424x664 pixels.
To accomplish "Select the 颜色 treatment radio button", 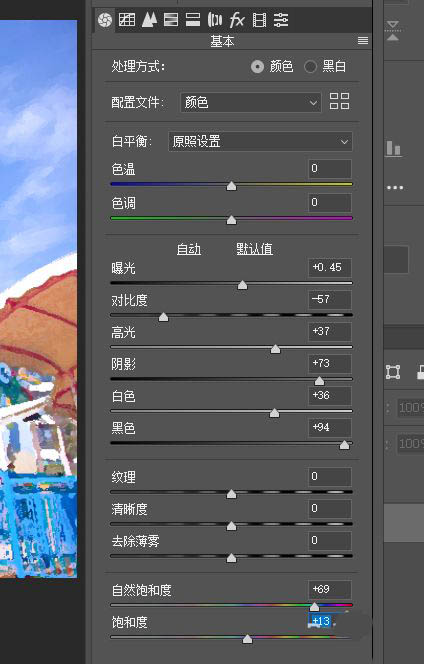I will coord(257,66).
